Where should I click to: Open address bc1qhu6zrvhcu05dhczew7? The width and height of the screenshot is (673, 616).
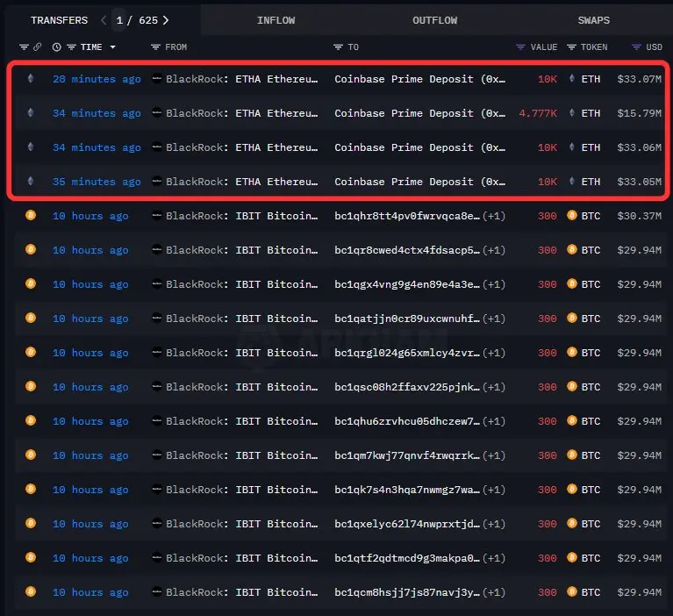407,421
